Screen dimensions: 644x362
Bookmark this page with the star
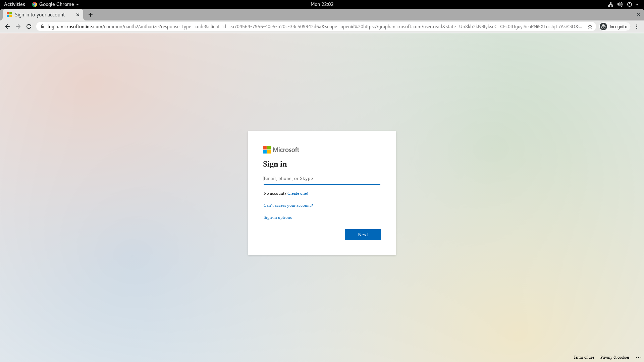[x=590, y=26]
